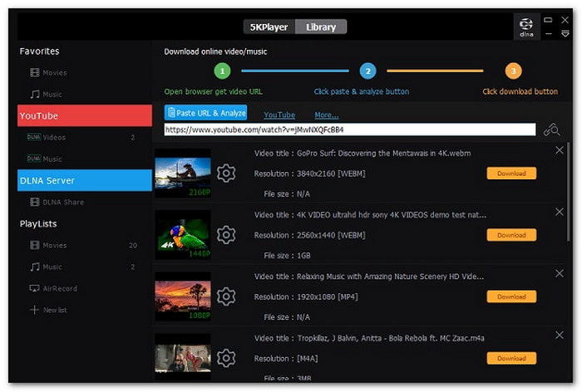Click the film icon beside PlayLists Movies
The width and height of the screenshot is (582, 392).
click(35, 245)
